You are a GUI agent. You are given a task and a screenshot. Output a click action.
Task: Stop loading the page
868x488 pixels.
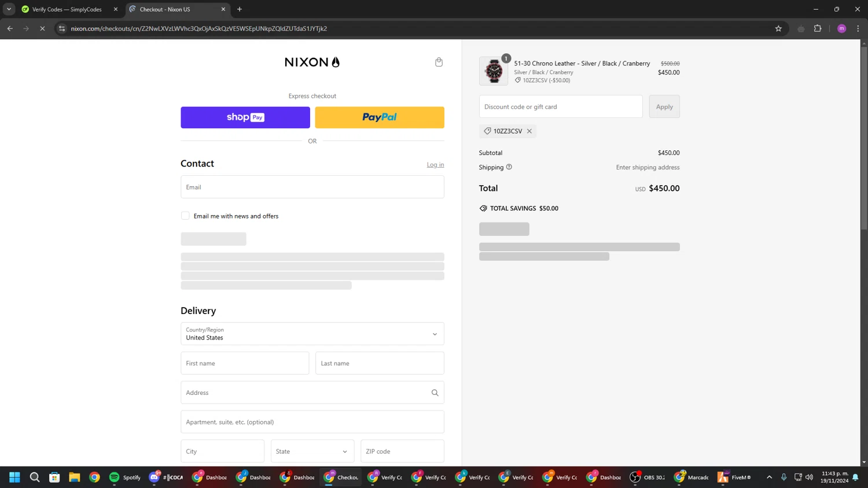tap(42, 28)
